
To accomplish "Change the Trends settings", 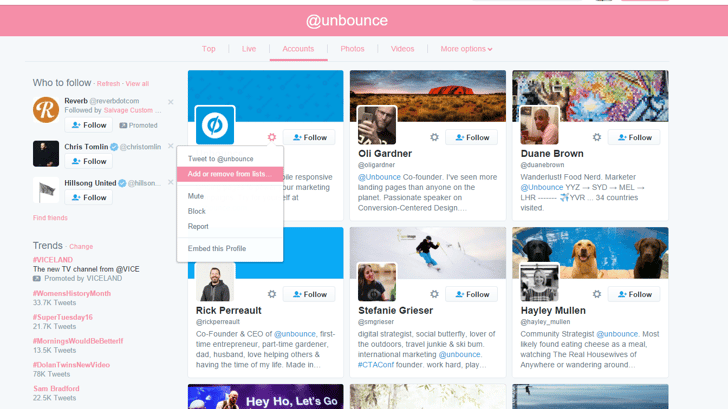I will tap(81, 247).
